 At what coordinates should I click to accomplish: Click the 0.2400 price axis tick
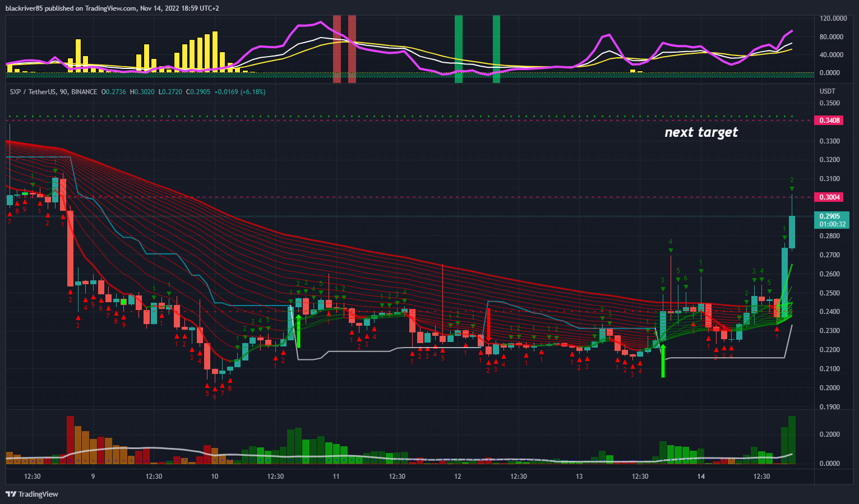[x=830, y=312]
